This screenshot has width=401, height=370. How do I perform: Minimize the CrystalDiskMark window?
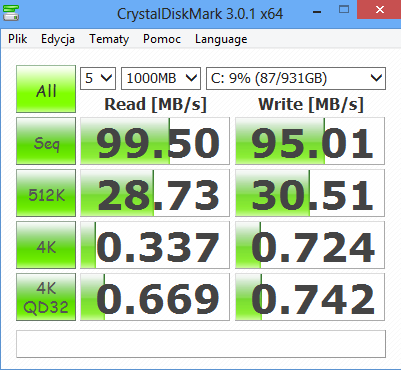tap(317, 11)
